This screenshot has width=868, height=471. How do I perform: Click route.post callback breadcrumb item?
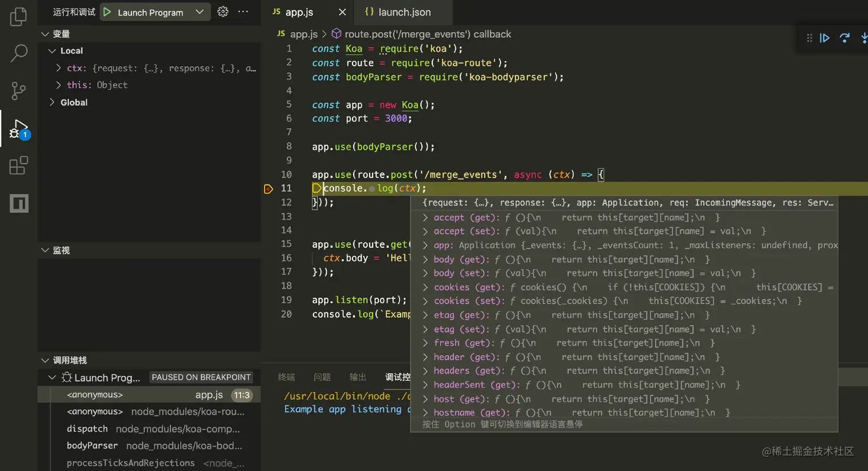point(428,34)
